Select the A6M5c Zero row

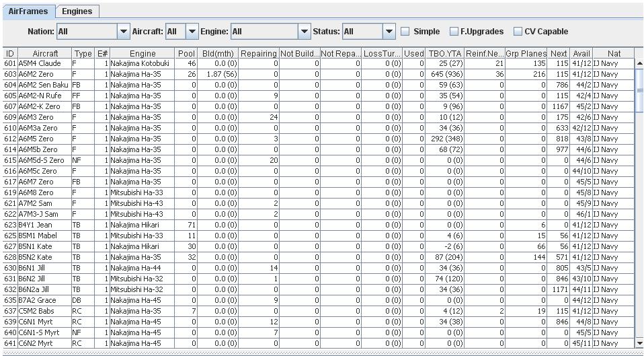(x=319, y=171)
